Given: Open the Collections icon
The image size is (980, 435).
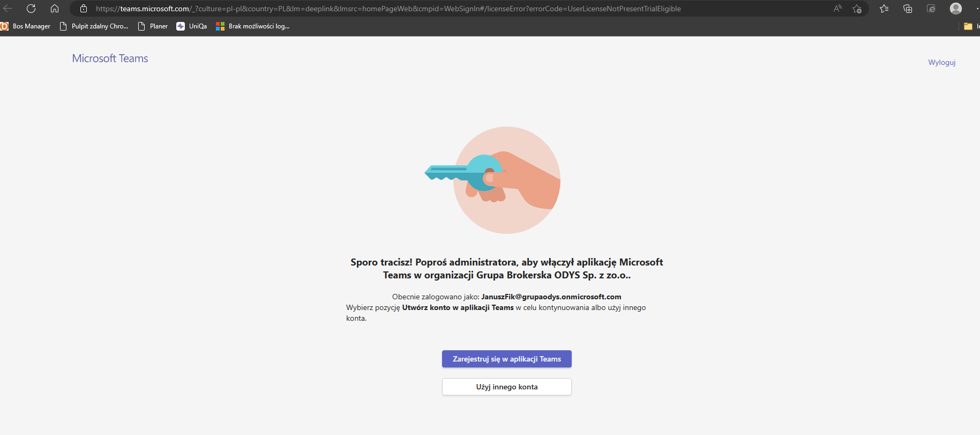Looking at the screenshot, I should point(908,9).
